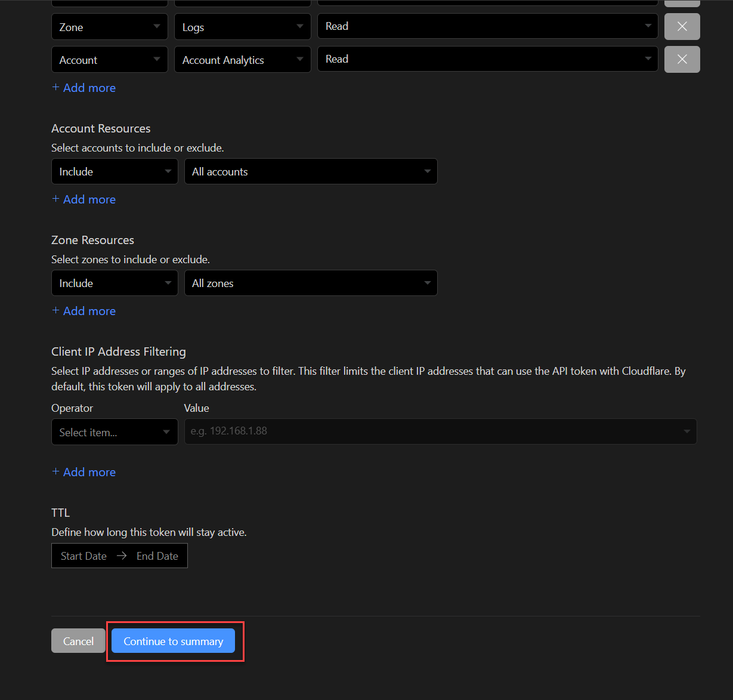The width and height of the screenshot is (733, 700).
Task: Open the Operator Select item dropdown
Action: (x=114, y=431)
